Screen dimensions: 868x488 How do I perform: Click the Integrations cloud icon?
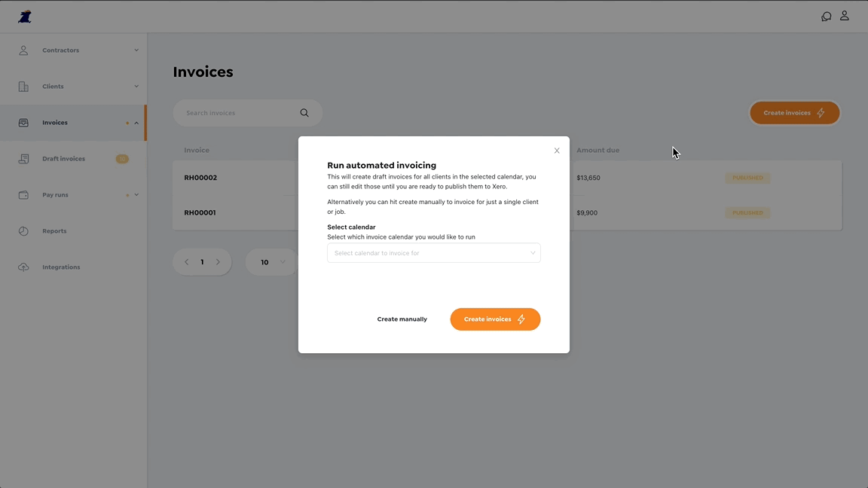[x=23, y=267]
